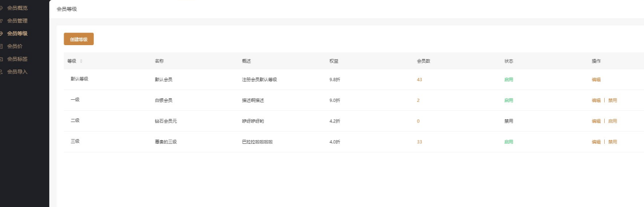Go to 会员价 sidebar item
This screenshot has width=644, height=207.
[14, 46]
